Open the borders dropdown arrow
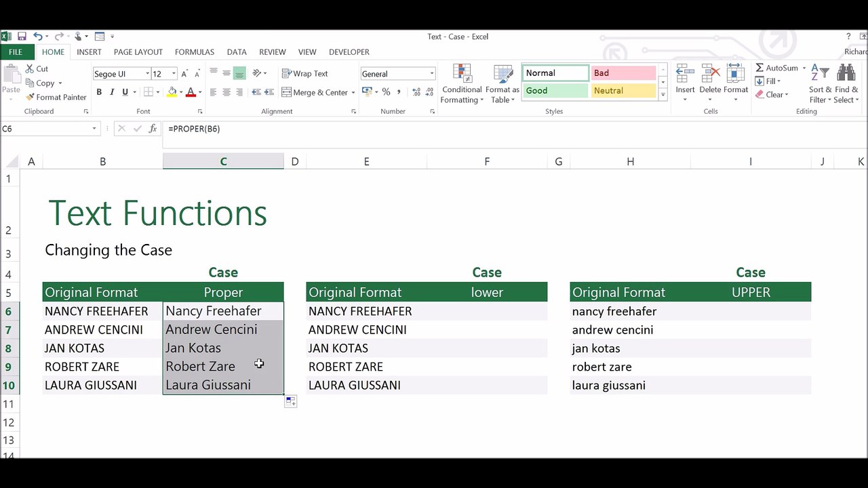This screenshot has width=868, height=488. (x=157, y=92)
